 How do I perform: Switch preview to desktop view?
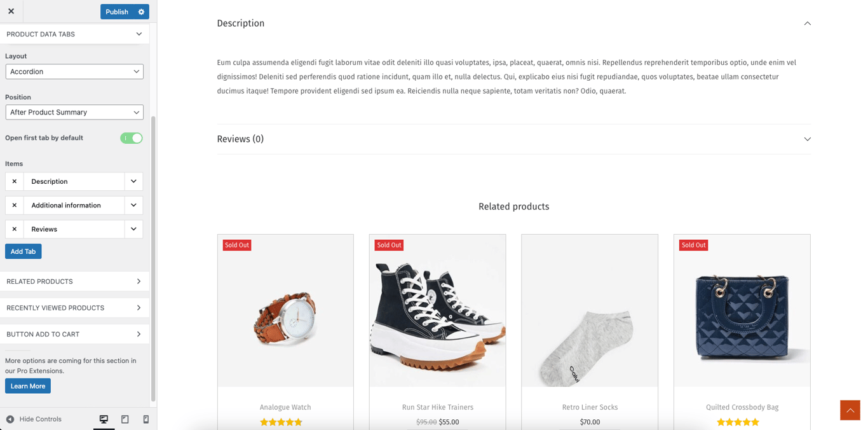[103, 419]
